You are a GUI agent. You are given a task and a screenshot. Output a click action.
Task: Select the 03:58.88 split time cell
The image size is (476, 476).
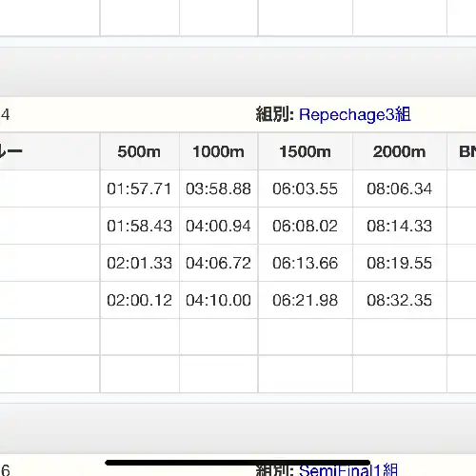pos(218,188)
